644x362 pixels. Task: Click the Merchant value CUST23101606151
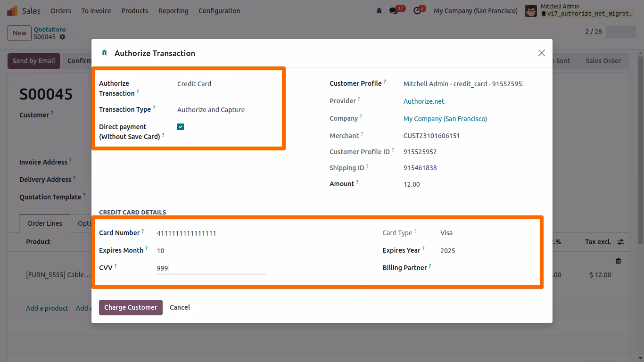click(432, 136)
